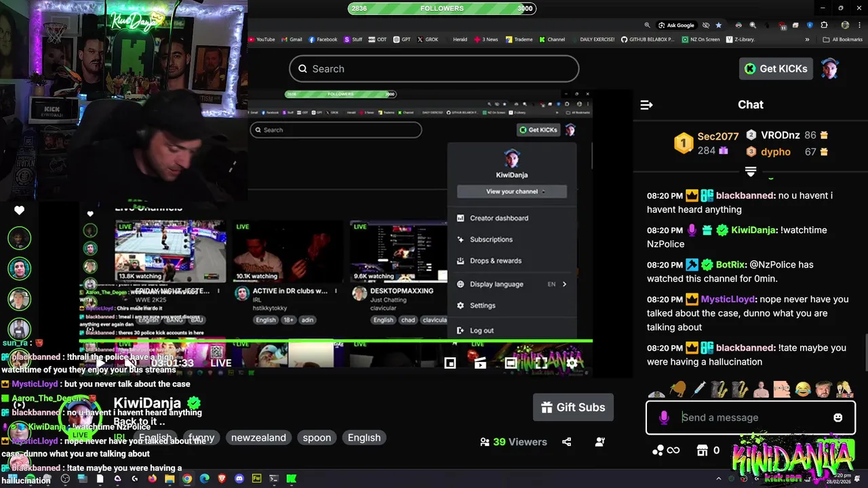
Task: Click Chrome profile avatar in toolbar
Action: pos(845,25)
